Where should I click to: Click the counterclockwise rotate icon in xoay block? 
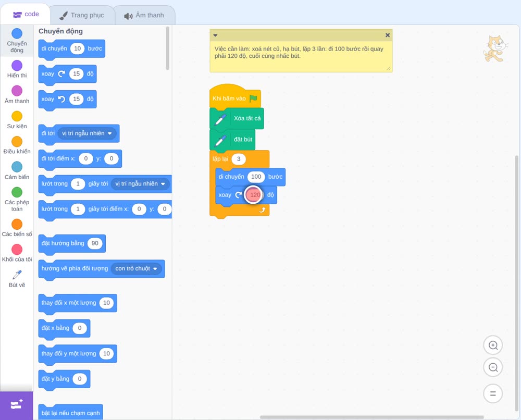61,99
